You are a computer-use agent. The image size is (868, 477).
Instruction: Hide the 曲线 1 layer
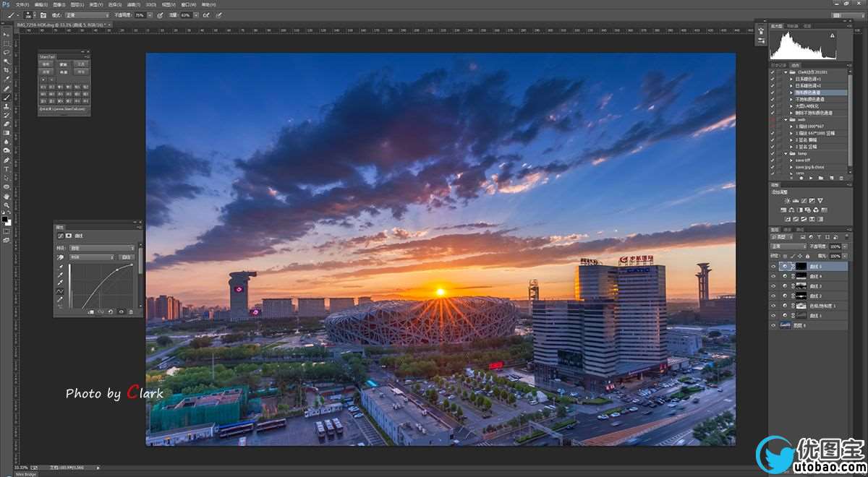point(773,315)
